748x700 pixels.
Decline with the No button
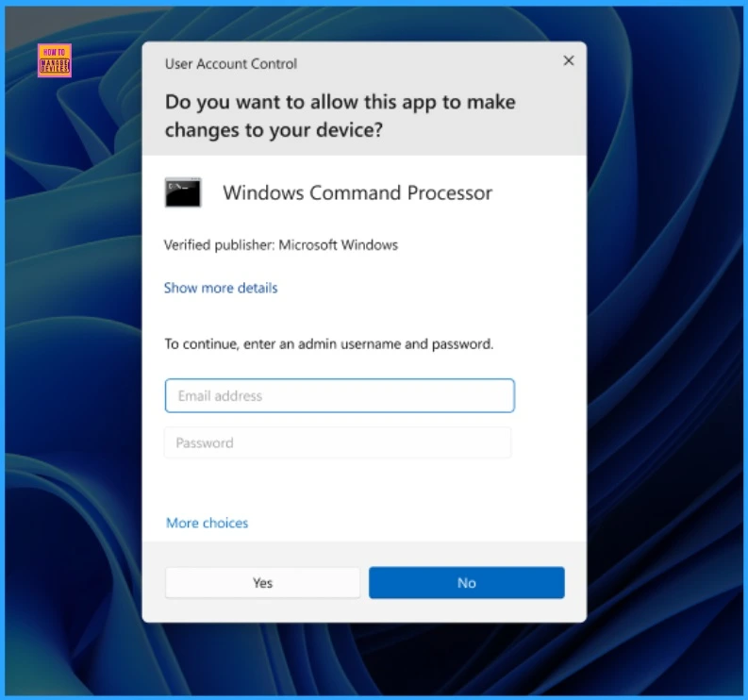pos(467,583)
